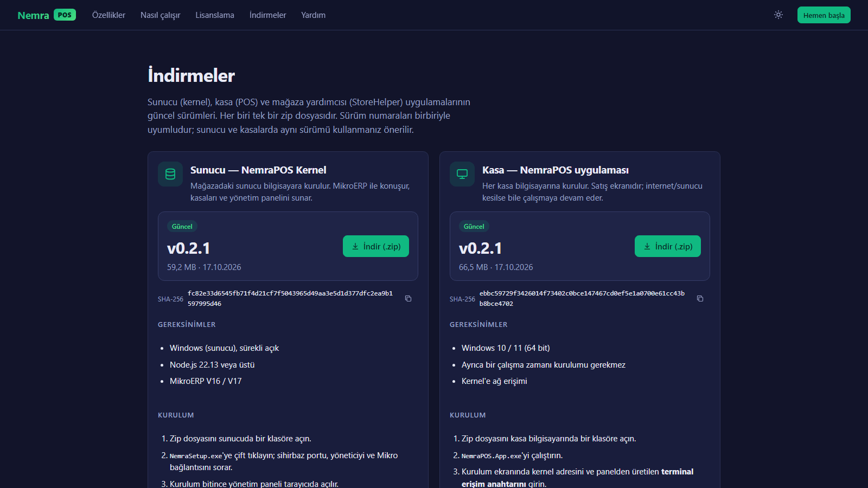Click the Hemen başla button
Image resolution: width=868 pixels, height=488 pixels.
coord(824,15)
